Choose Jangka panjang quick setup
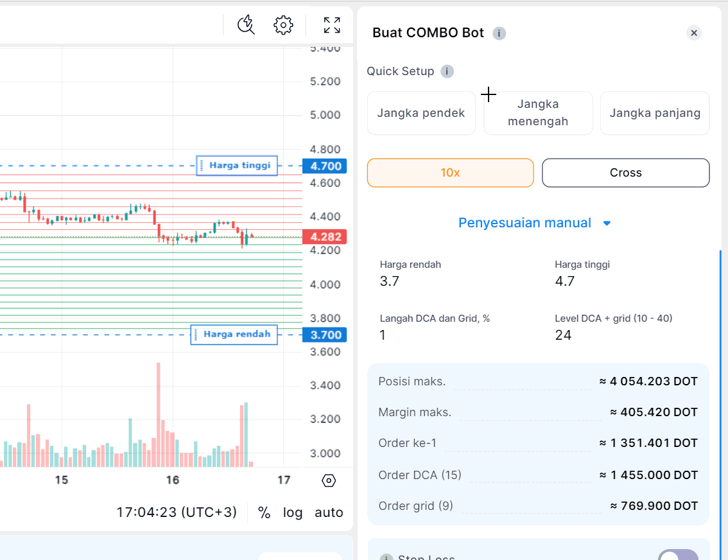This screenshot has height=560, width=728. 655,113
